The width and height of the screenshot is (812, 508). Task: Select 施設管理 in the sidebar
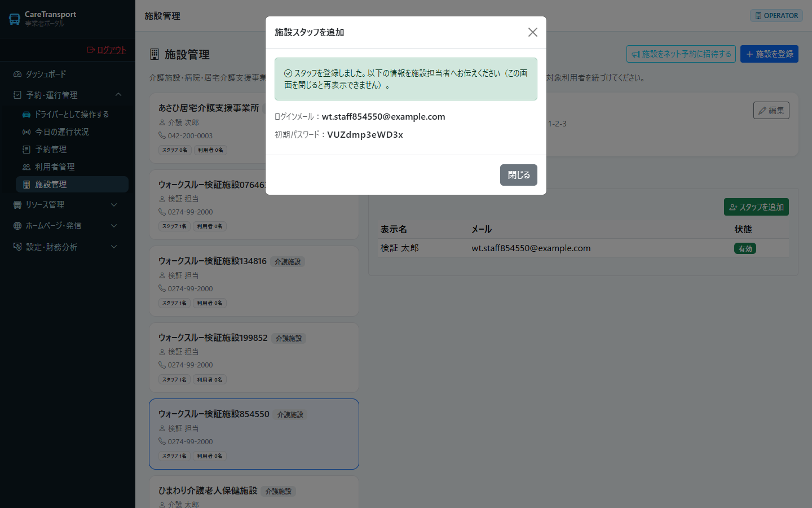tap(72, 184)
